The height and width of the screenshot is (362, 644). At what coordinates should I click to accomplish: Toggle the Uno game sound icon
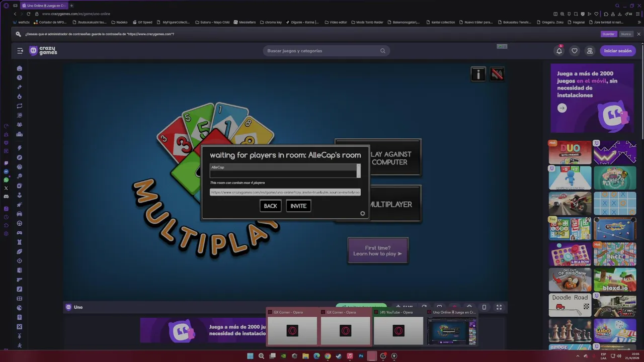[497, 74]
